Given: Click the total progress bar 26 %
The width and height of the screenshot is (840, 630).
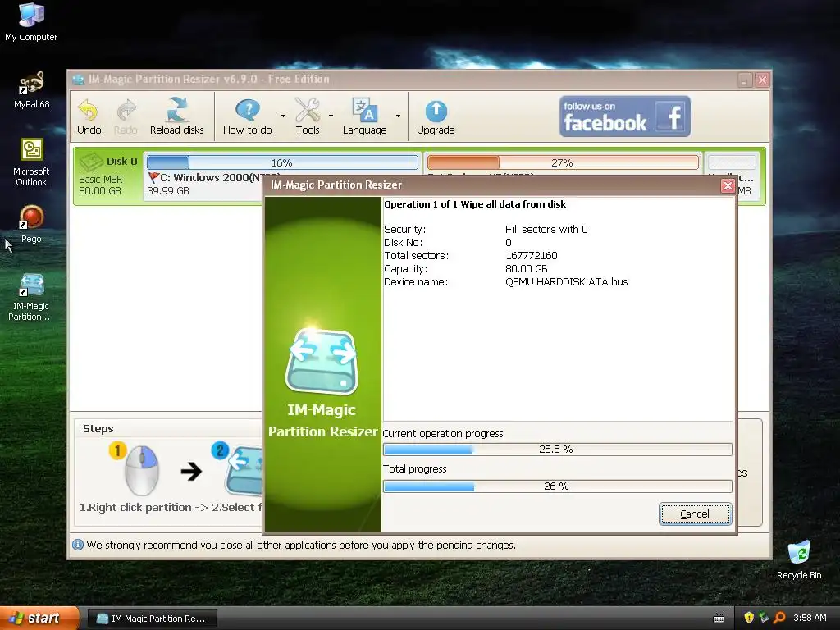Looking at the screenshot, I should (x=557, y=486).
